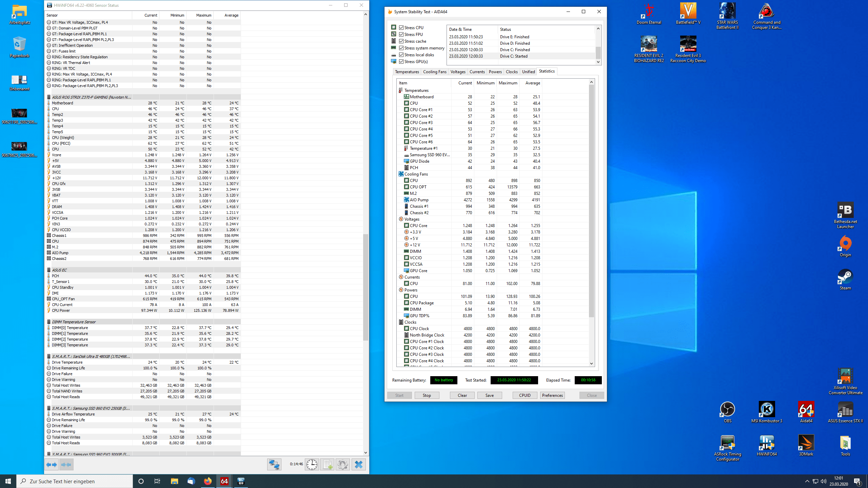Viewport: 868px width, 488px height.
Task: Click the shrink-layout arrows icon in HWiNFO
Action: pos(66,465)
